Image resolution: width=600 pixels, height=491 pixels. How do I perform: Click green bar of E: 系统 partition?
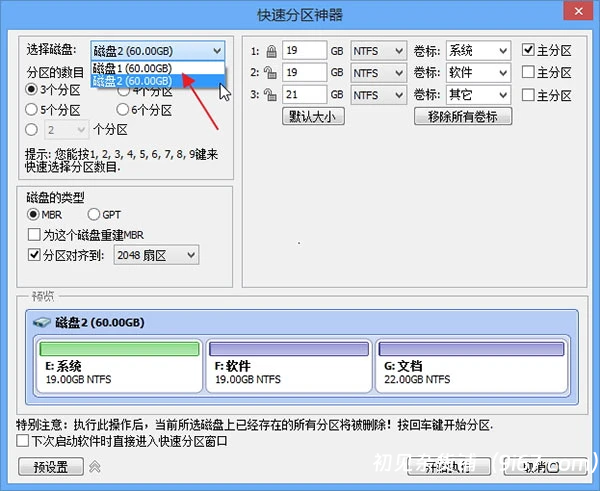[x=119, y=349]
